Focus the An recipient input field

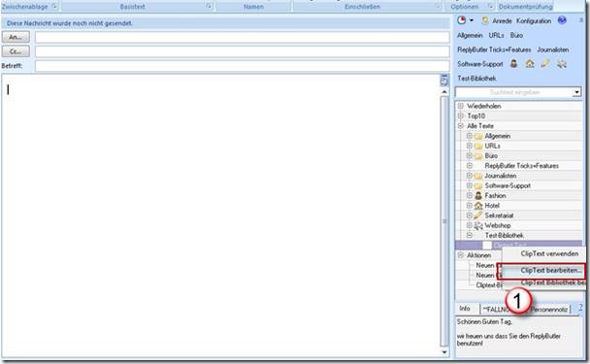(243, 37)
